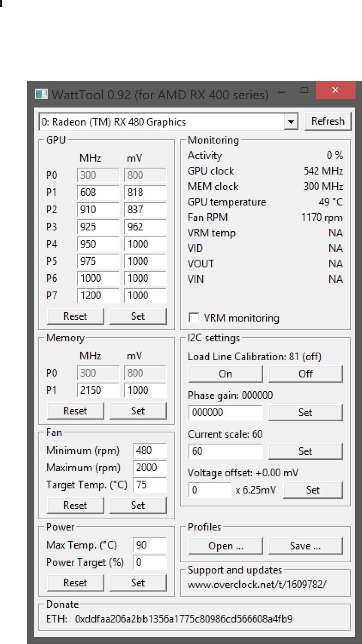This screenshot has height=644, width=362.
Task: Edit the Phase gain field 000000
Action: (225, 412)
